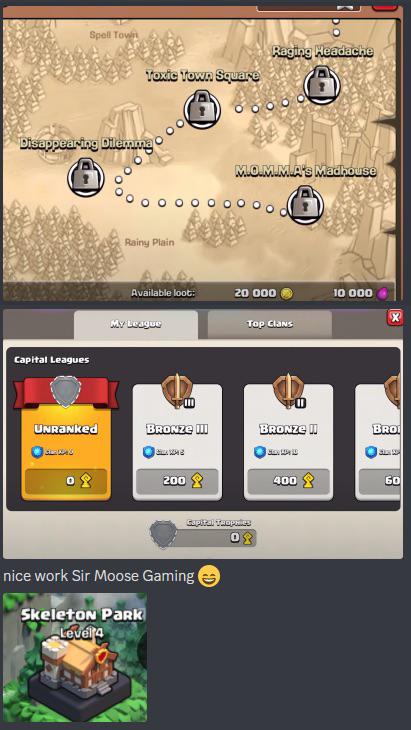Open the Skeleton Park Level 4 image
411x730 pixels.
[75, 658]
